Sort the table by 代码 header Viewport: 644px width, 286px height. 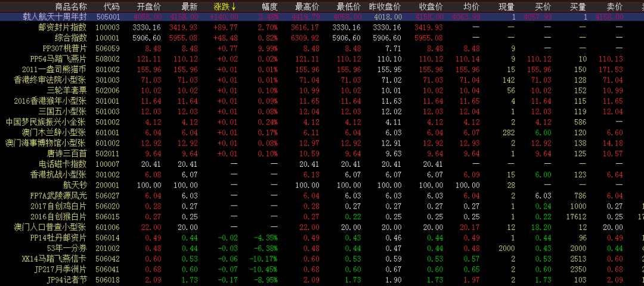[x=112, y=7]
